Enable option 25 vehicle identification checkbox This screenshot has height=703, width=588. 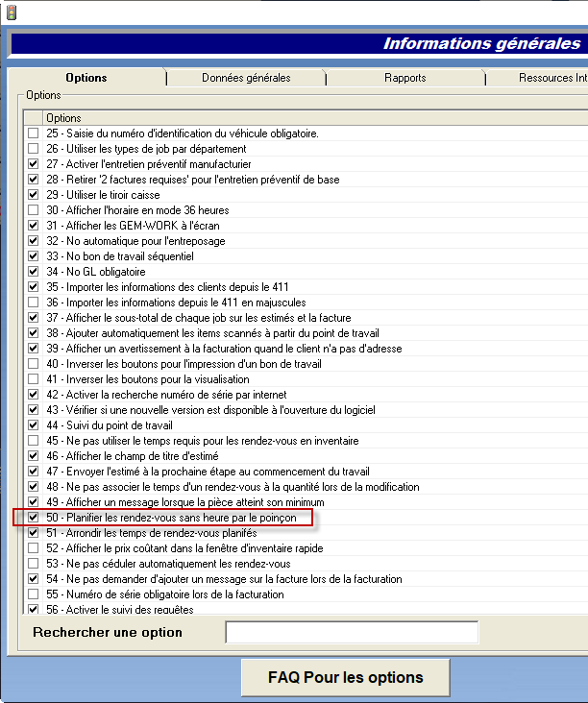pos(34,133)
